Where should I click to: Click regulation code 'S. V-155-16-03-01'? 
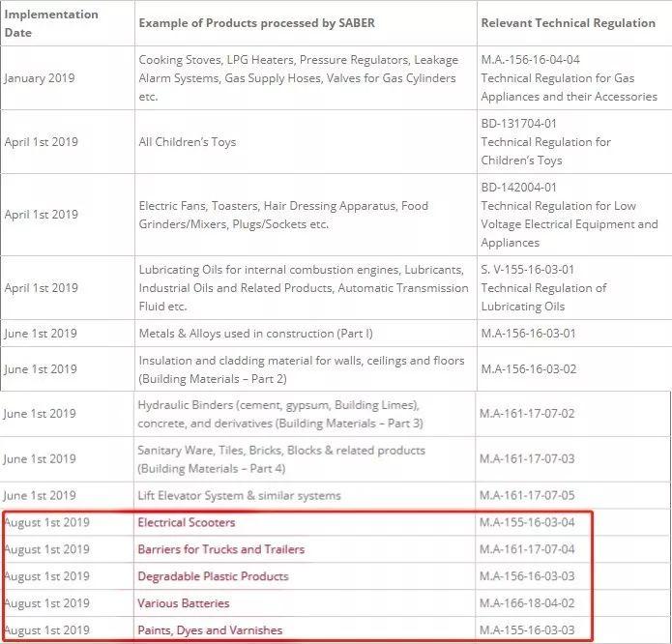(x=527, y=270)
